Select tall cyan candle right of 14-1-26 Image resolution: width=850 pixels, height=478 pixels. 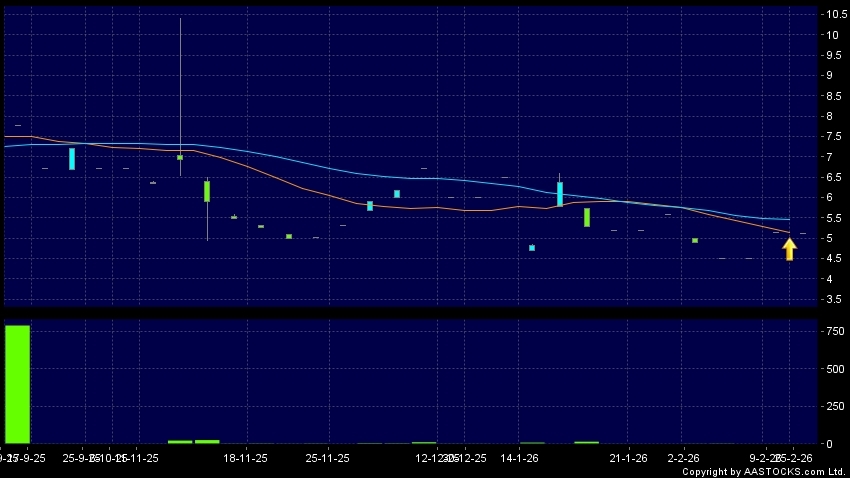click(560, 193)
